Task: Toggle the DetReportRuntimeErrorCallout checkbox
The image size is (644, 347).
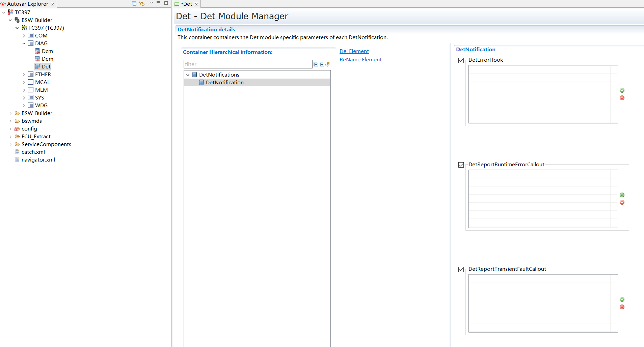Action: coord(461,165)
